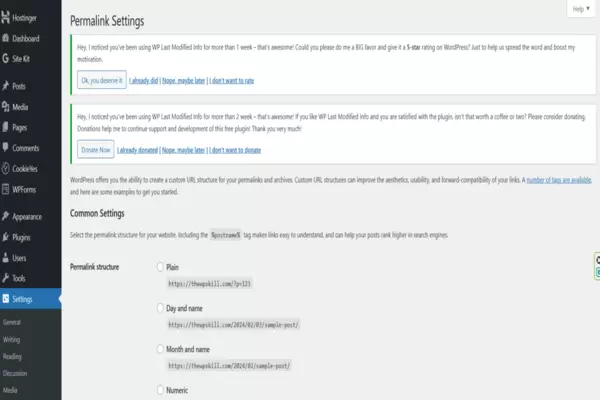Click the Users person icon
This screenshot has width=600, height=400.
5,258
